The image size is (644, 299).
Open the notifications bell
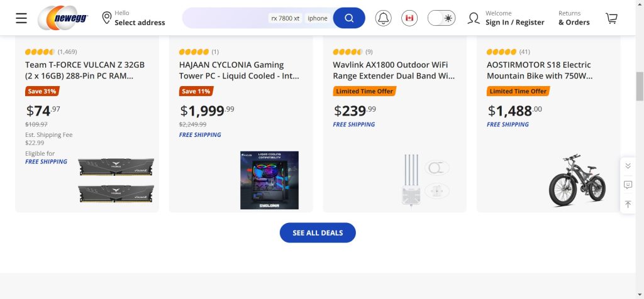(383, 18)
